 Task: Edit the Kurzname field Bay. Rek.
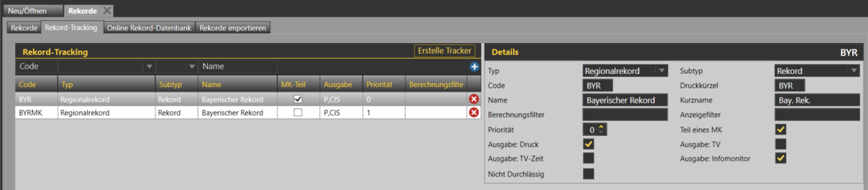coord(817,100)
